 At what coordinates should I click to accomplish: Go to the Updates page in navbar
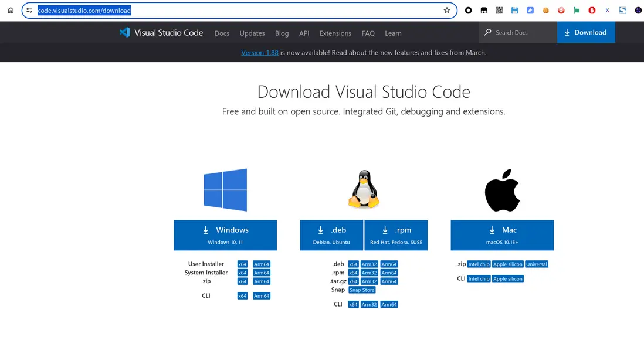[x=252, y=33]
